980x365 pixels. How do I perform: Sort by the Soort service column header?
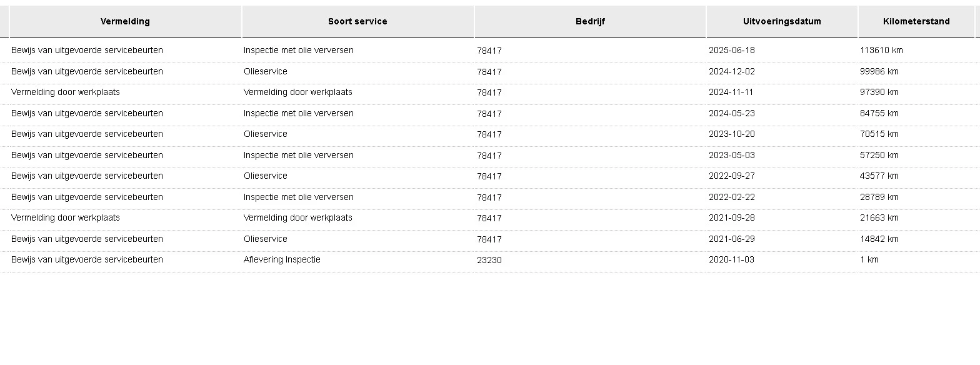coord(357,21)
